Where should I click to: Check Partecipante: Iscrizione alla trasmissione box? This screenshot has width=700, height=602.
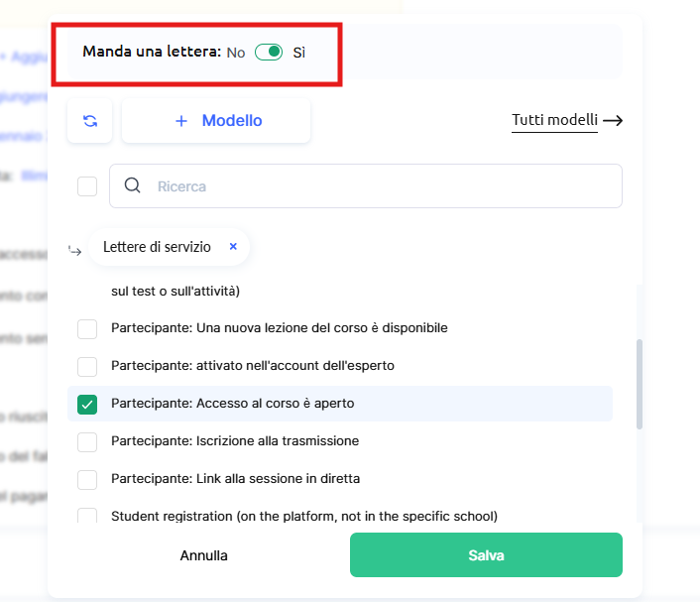(x=87, y=441)
